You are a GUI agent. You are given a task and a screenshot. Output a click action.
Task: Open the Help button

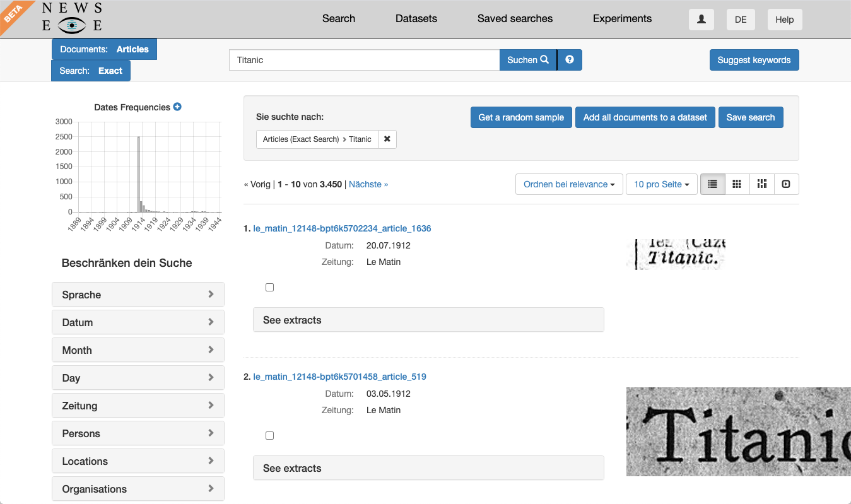coord(785,20)
